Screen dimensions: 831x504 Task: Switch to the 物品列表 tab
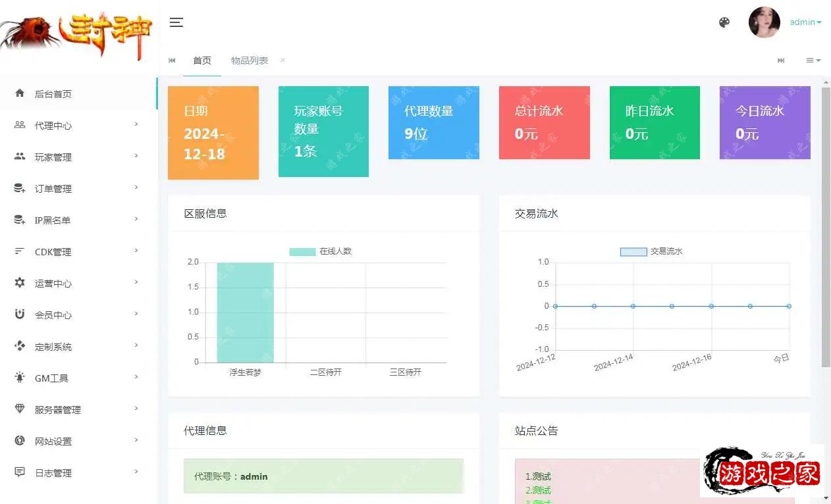250,61
